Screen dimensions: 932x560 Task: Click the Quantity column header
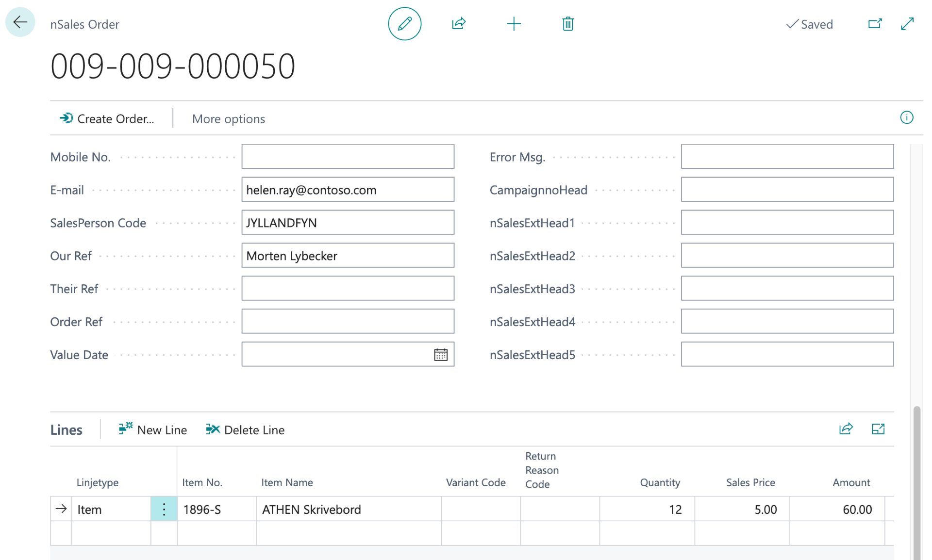[660, 482]
